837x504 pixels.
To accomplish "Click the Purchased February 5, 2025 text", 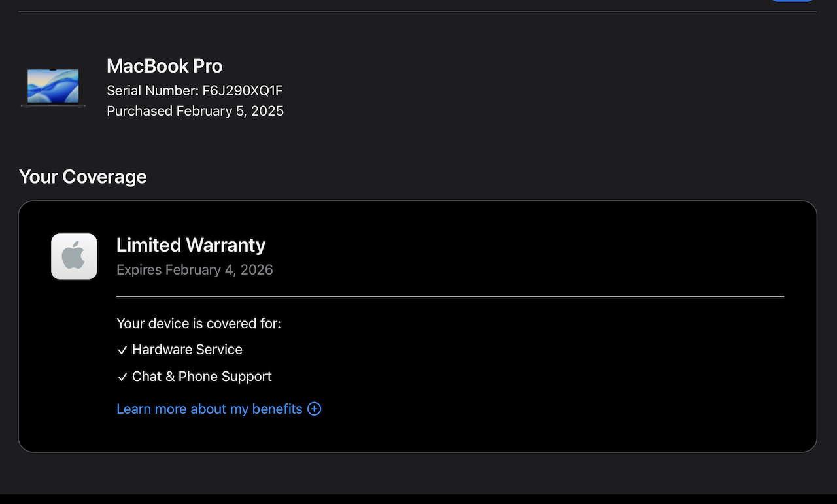I will 195,111.
